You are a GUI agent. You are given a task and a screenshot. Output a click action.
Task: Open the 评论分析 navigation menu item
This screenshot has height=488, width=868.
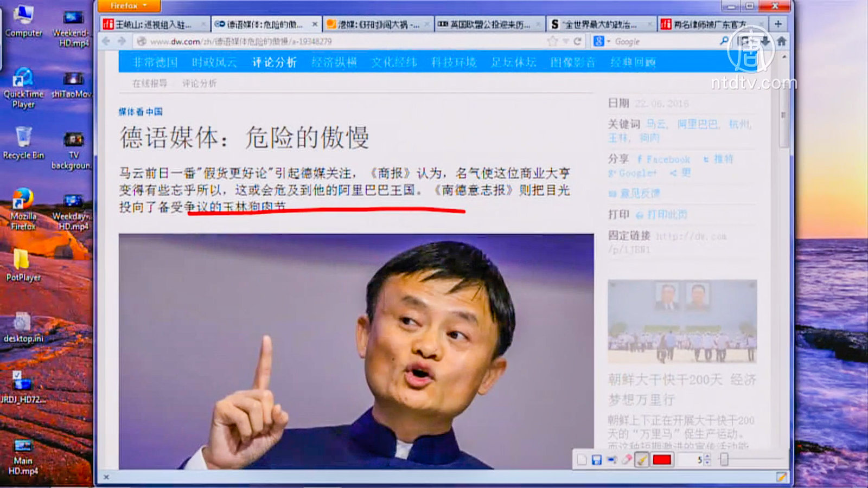click(275, 62)
